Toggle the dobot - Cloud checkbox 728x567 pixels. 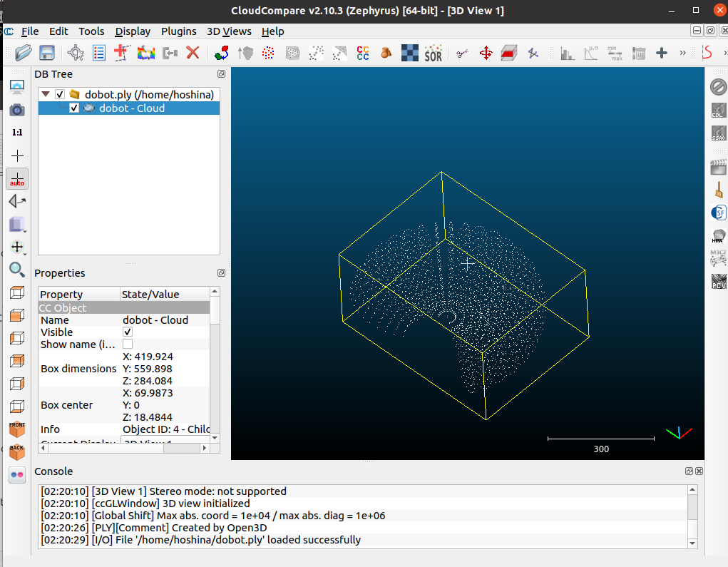(74, 108)
